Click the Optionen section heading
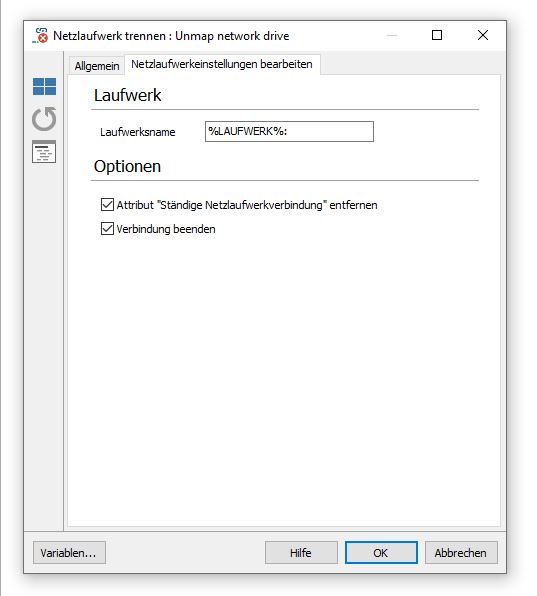Image resolution: width=537 pixels, height=596 pixels. [127, 166]
